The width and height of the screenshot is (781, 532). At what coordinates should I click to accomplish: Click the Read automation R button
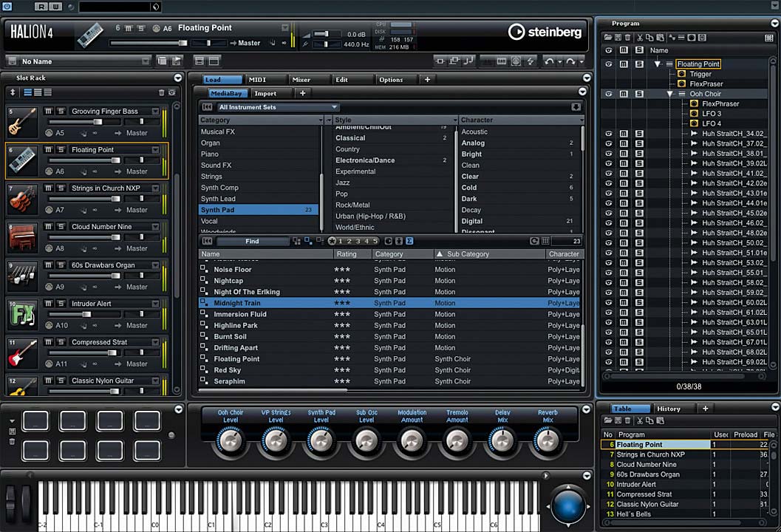tap(41, 7)
